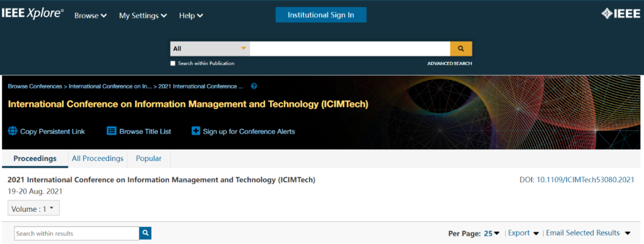Open Browse Conferences breadcrumb link

click(x=35, y=87)
